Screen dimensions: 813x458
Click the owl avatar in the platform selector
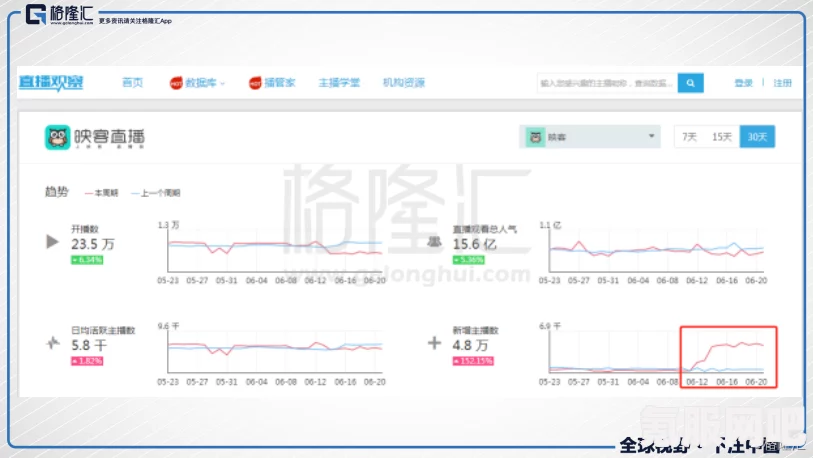coord(536,137)
